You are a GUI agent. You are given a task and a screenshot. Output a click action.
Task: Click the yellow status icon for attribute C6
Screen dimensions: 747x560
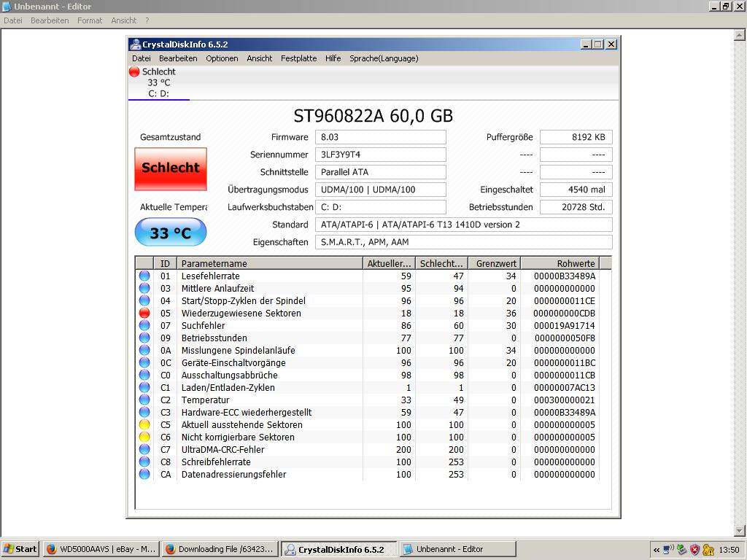point(144,437)
